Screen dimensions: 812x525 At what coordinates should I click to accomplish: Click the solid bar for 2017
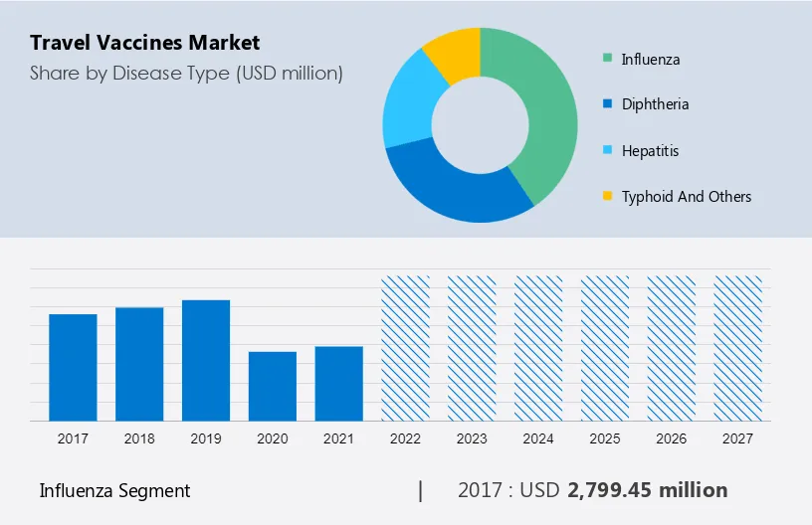pos(73,367)
